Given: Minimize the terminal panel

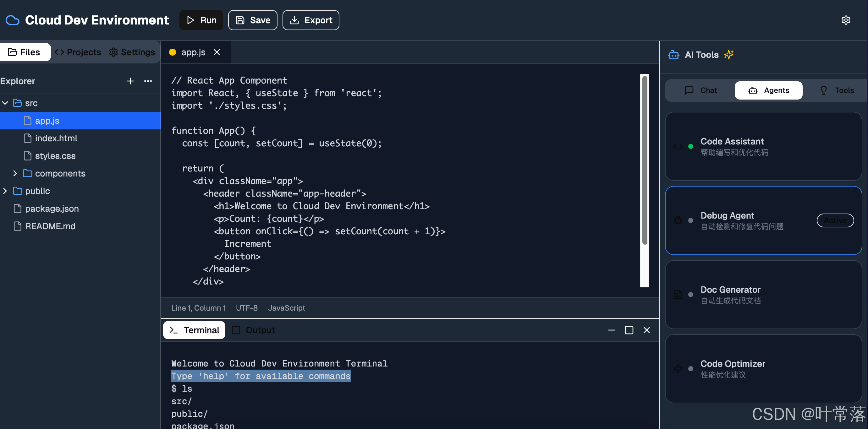Looking at the screenshot, I should 612,330.
